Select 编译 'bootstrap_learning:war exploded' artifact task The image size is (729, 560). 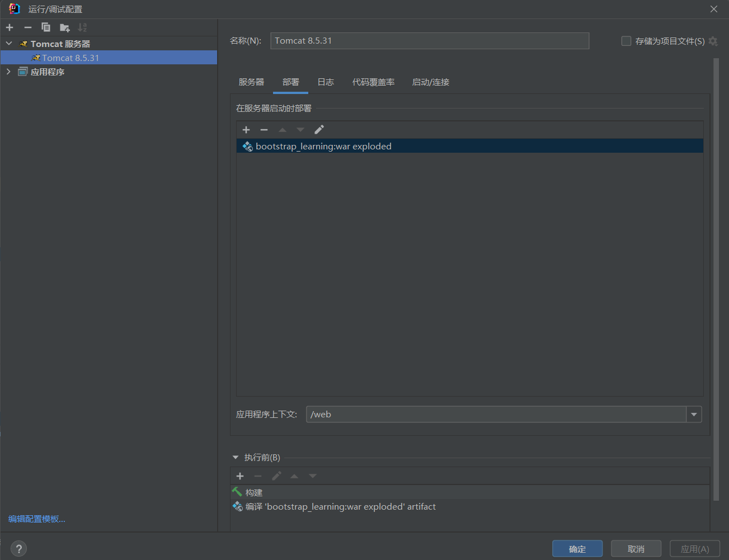pyautogui.click(x=470, y=507)
